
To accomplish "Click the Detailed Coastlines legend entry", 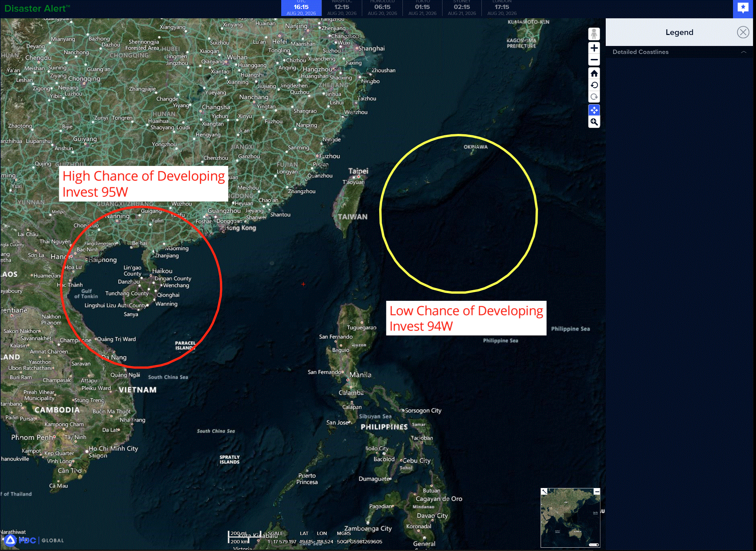I will tap(640, 52).
